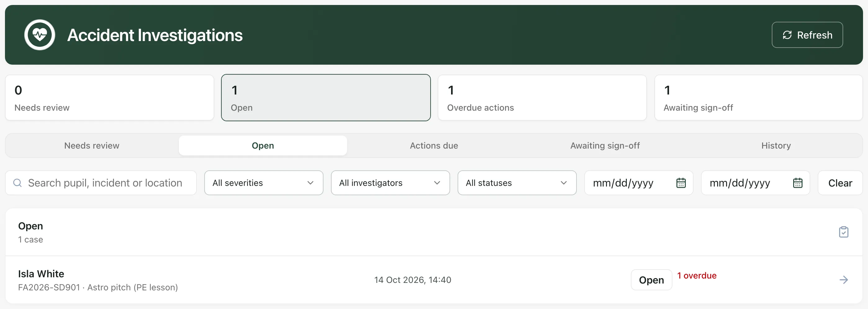The width and height of the screenshot is (868, 309).
Task: Switch to the History tab
Action: coord(776,145)
